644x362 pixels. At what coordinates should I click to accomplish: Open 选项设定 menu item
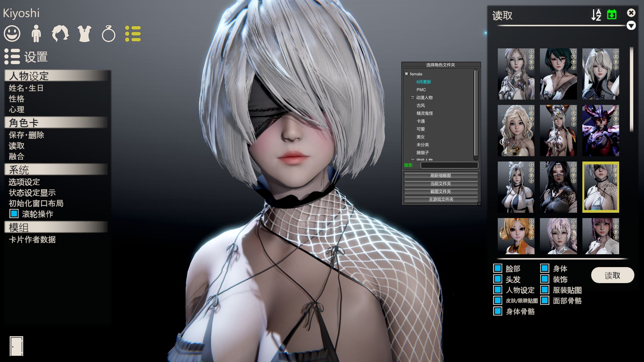(x=24, y=182)
